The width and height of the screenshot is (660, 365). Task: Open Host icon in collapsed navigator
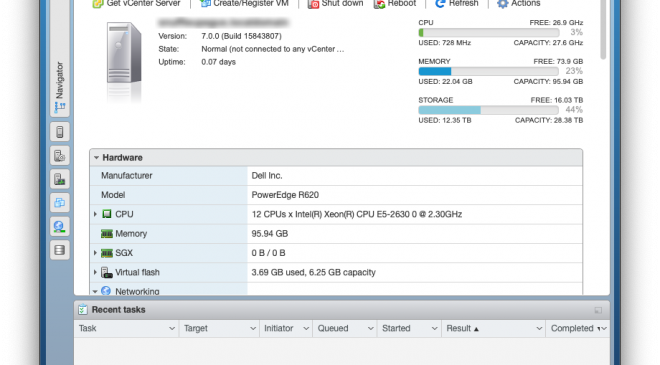(x=60, y=132)
